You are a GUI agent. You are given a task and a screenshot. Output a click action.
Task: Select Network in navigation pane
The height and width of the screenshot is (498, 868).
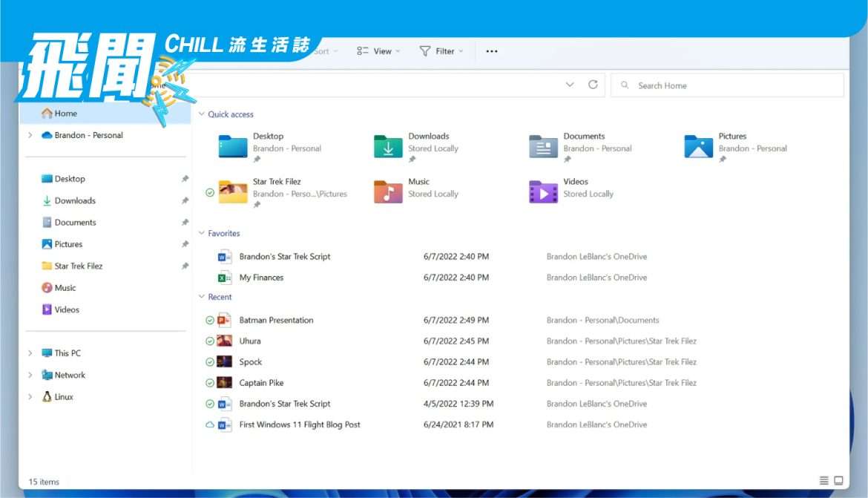pos(64,375)
